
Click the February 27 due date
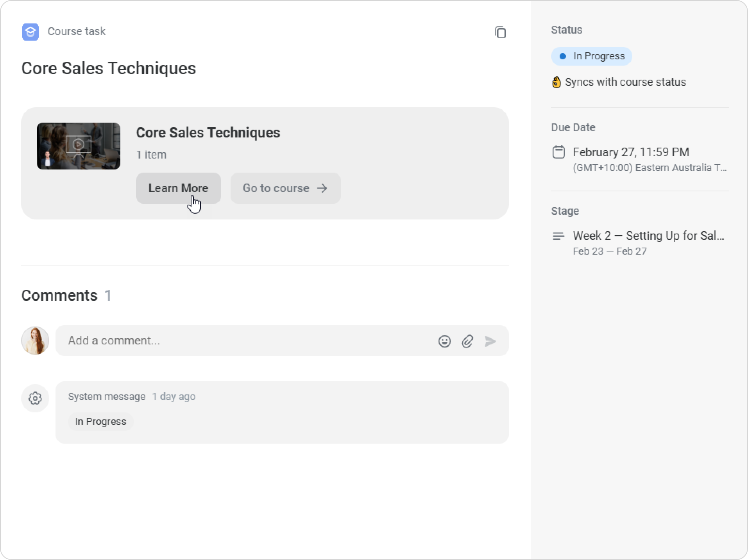pyautogui.click(x=631, y=152)
